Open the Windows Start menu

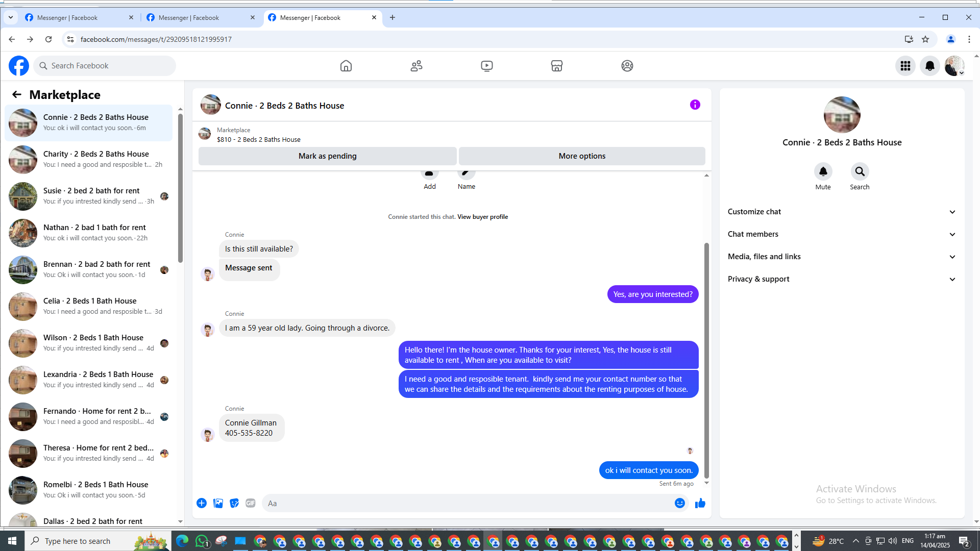point(12,541)
